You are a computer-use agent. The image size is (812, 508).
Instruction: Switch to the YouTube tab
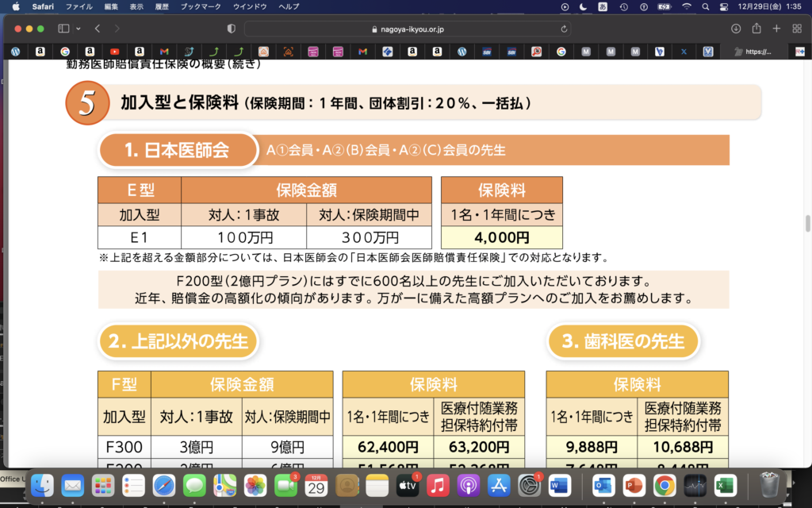pyautogui.click(x=115, y=52)
